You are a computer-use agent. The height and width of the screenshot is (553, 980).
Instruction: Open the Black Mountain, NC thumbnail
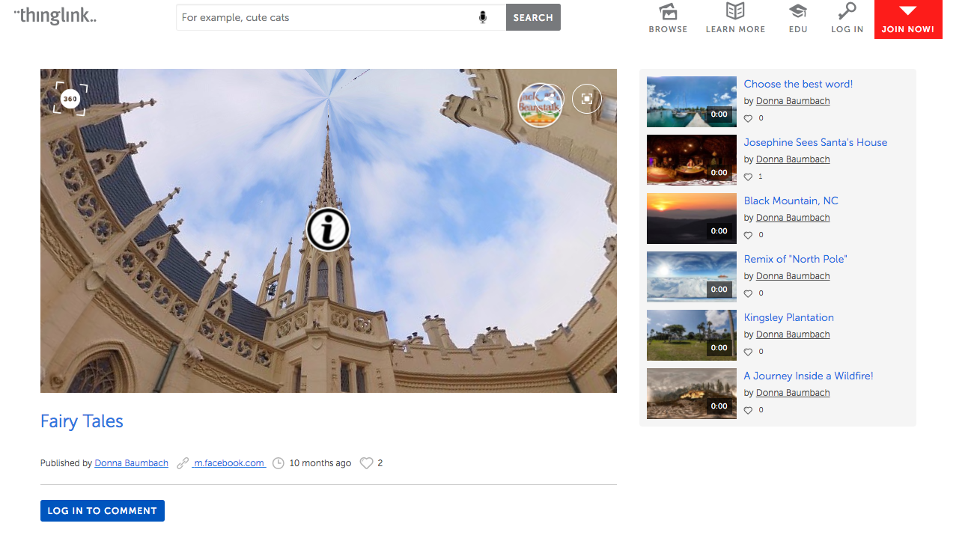pos(691,219)
